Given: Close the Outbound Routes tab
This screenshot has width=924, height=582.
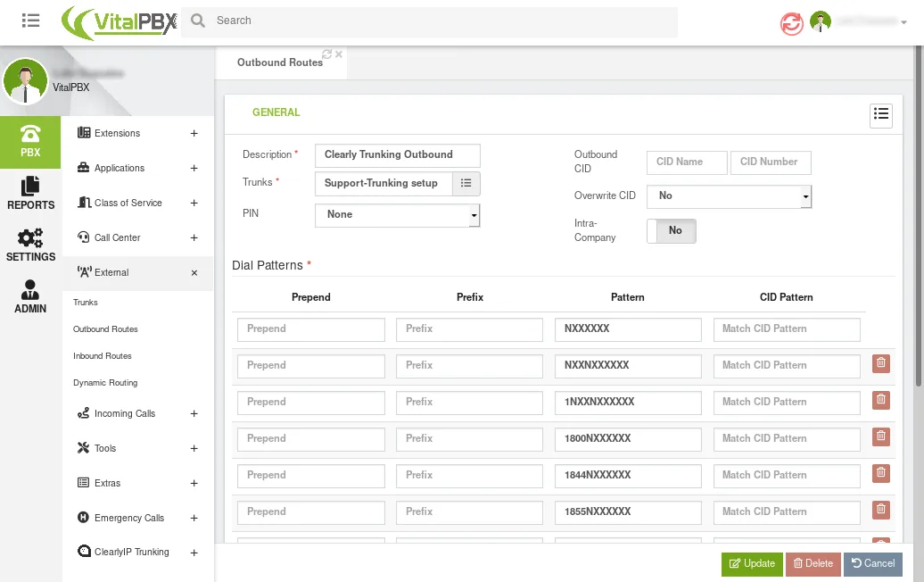Looking at the screenshot, I should (339, 54).
